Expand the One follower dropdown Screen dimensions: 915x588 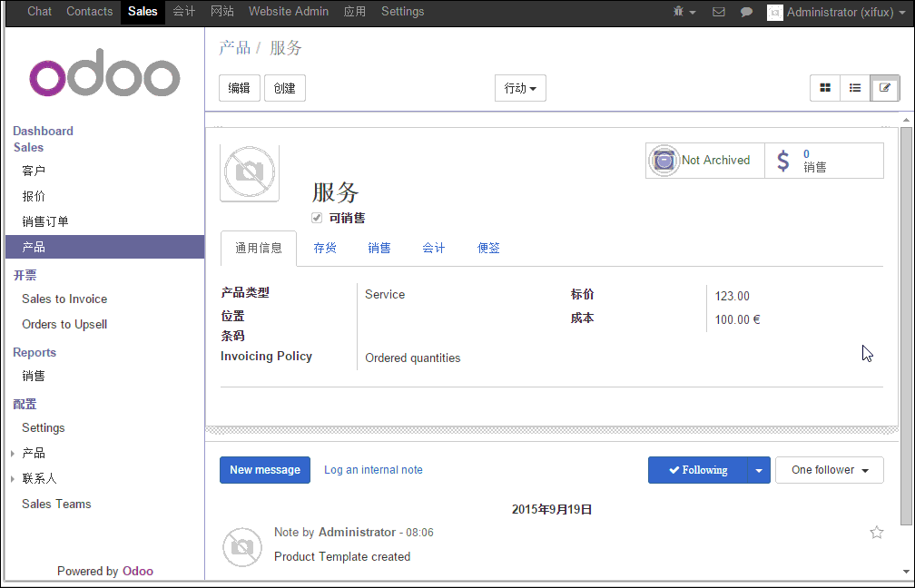[829, 470]
